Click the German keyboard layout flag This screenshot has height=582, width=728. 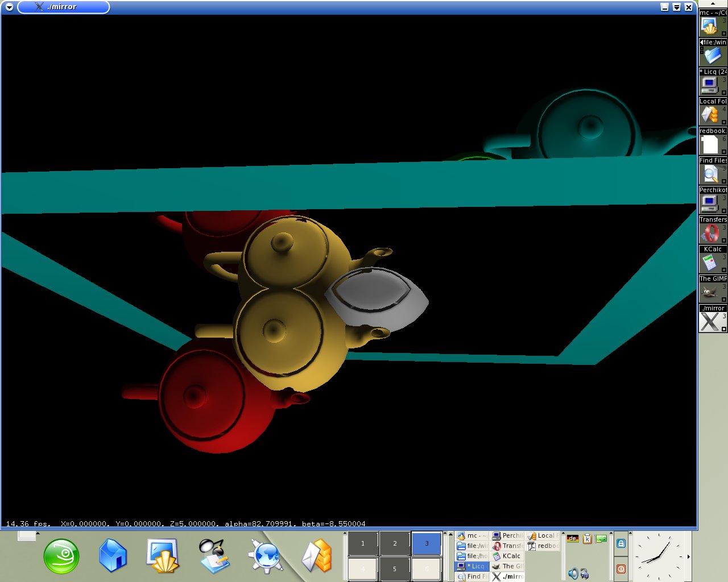tap(573, 538)
